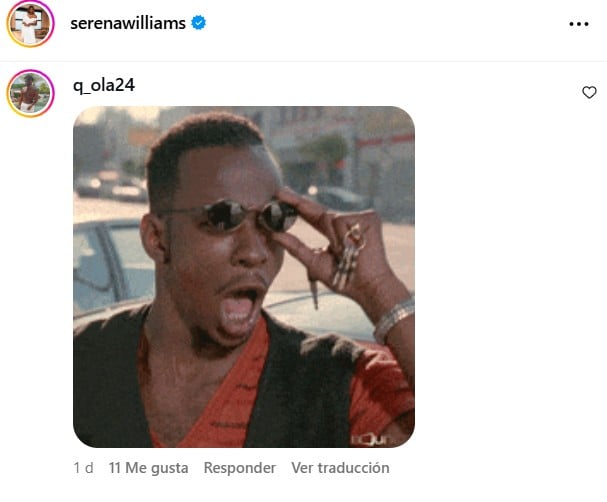Open the three-dot more options menu
Viewport: 607px width, 502px height.
(x=579, y=24)
